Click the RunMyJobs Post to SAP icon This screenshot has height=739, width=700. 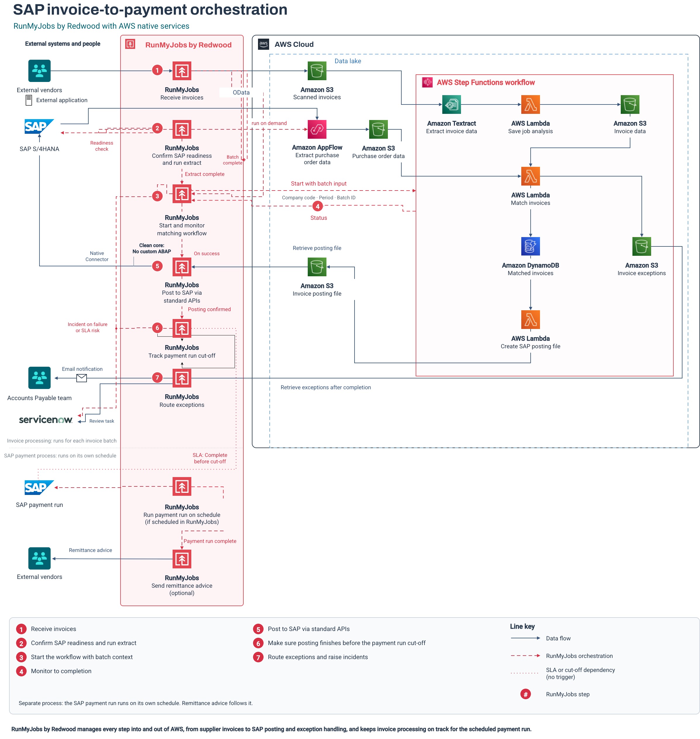tap(182, 267)
